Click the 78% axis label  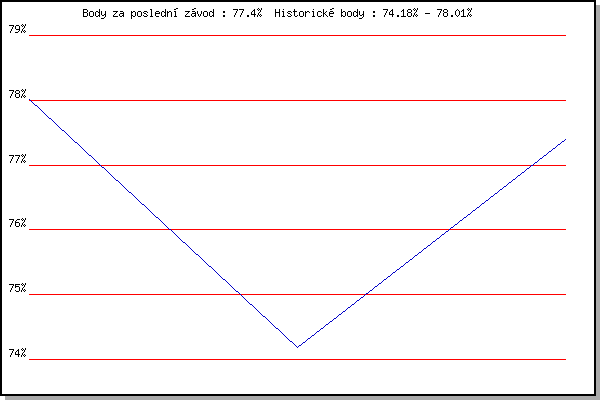coord(17,94)
